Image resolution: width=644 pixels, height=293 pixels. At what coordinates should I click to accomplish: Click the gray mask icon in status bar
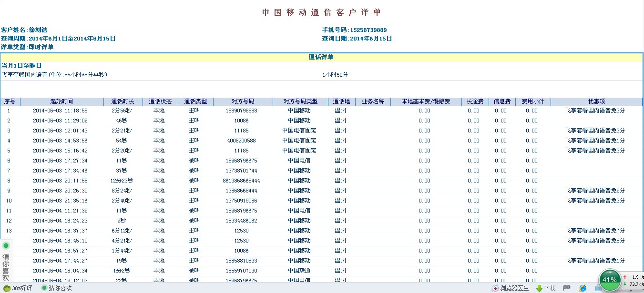(x=567, y=288)
